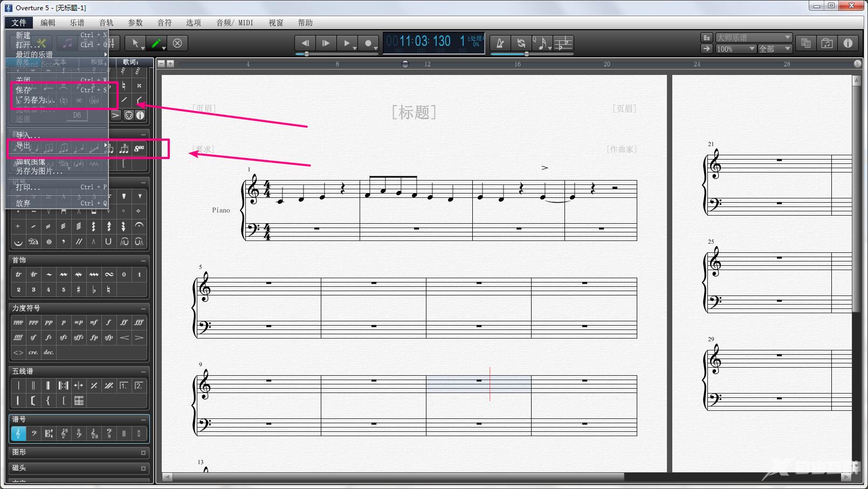Open the 音频/MIDI menu
Image resolution: width=868 pixels, height=489 pixels.
tap(235, 23)
